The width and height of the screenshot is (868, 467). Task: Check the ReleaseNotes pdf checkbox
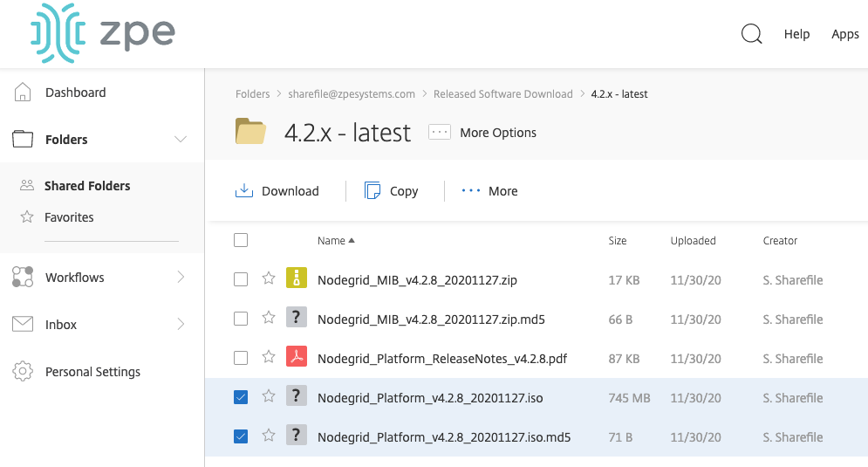coord(241,358)
